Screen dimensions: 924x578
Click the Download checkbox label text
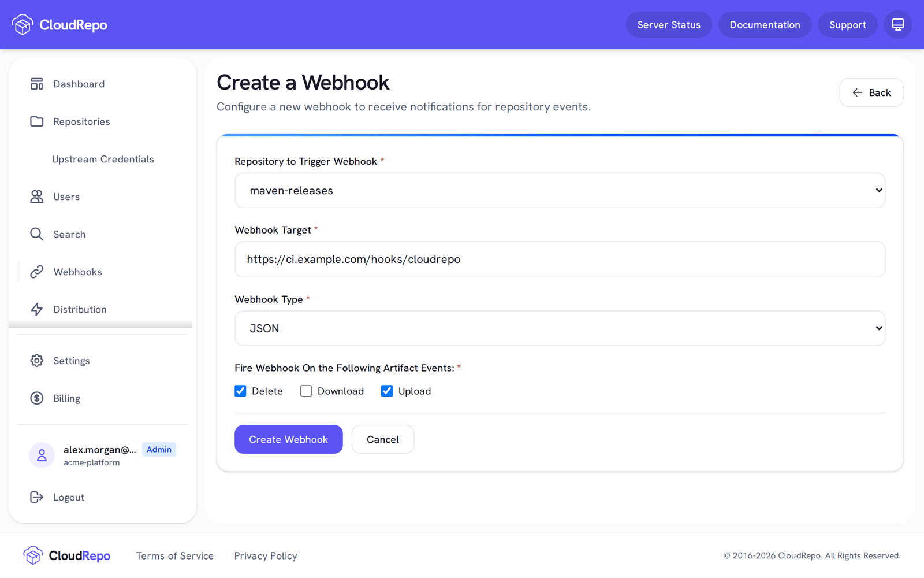coord(341,391)
